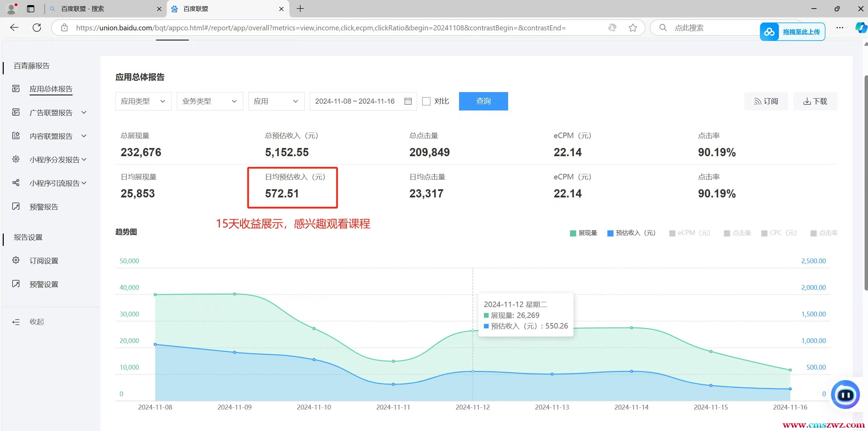Open the tab actions menu icon
868x431 pixels.
[31, 9]
